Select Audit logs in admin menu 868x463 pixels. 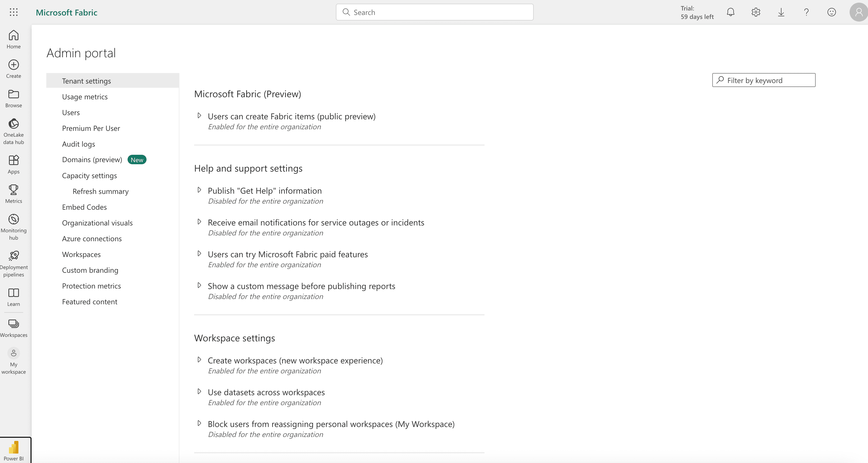[78, 144]
